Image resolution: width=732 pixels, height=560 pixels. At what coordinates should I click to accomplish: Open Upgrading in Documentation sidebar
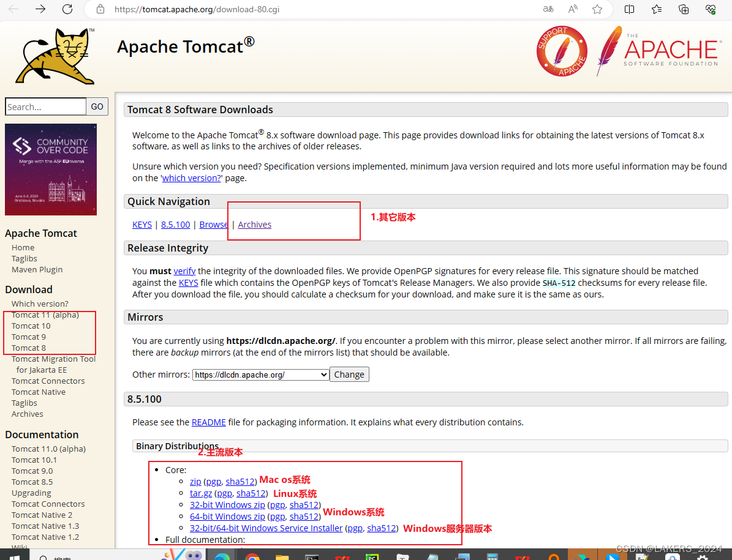[x=31, y=493]
